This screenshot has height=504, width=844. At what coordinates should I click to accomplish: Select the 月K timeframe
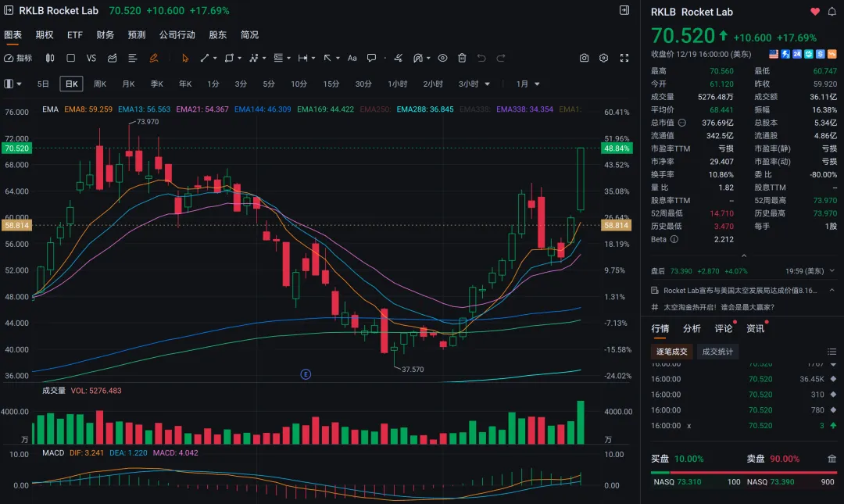tap(129, 84)
